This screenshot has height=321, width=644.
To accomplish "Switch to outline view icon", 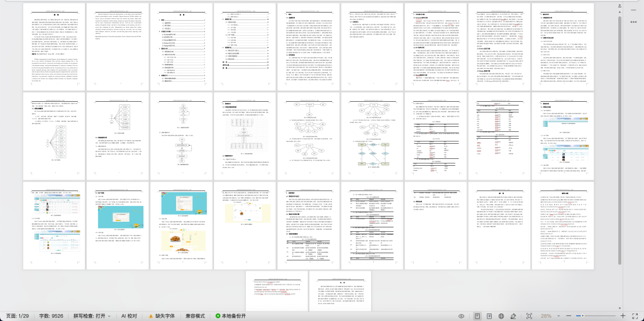I will click(489, 316).
